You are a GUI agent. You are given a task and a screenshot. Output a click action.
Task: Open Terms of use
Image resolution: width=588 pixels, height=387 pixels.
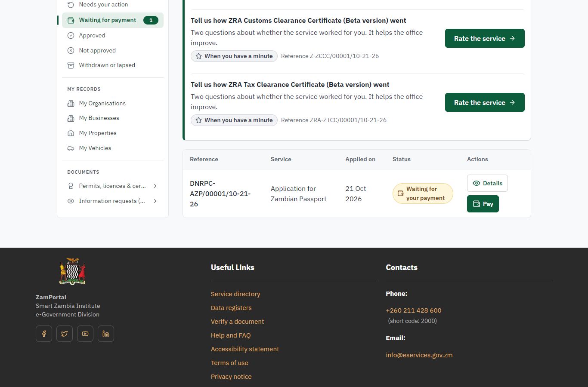tap(229, 363)
